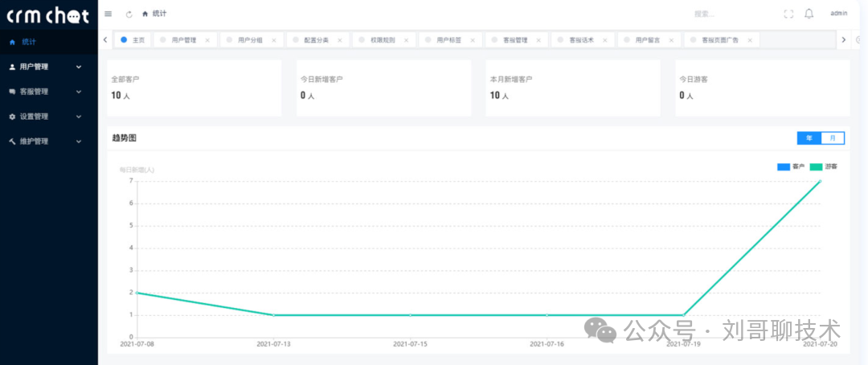Switch trend chart to 年 view
Viewport: 868px width, 365px height.
[809, 138]
